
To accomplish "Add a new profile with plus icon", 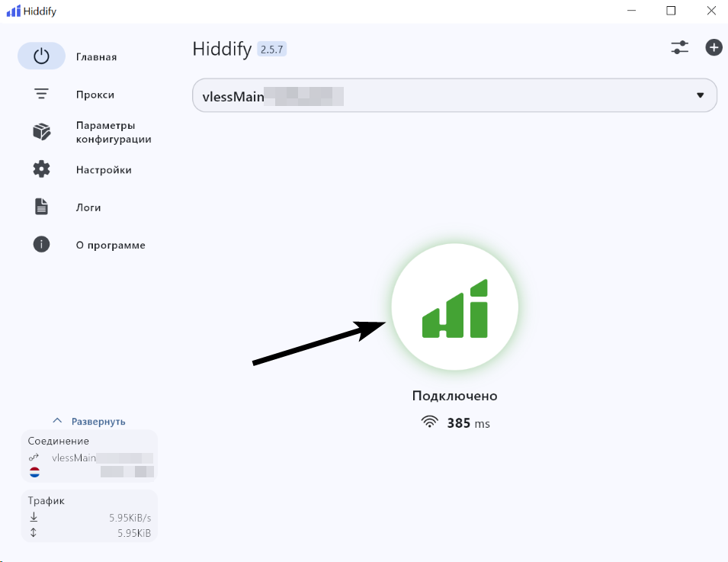I will pos(714,47).
